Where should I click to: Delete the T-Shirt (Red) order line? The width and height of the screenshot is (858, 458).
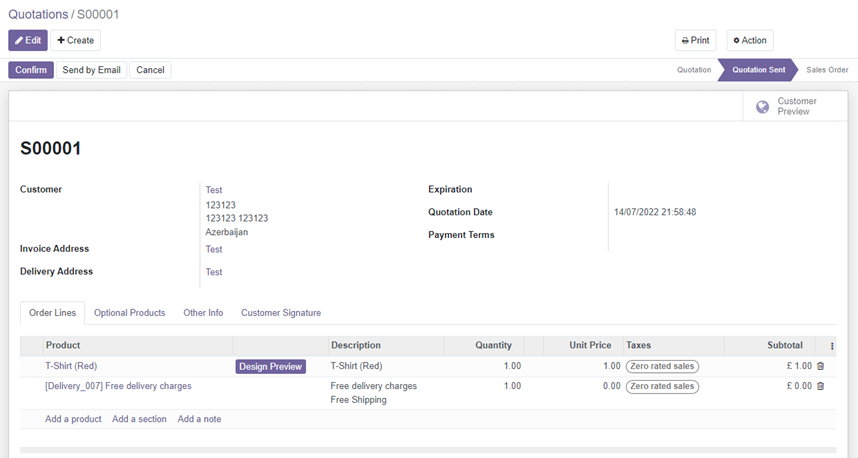[820, 366]
